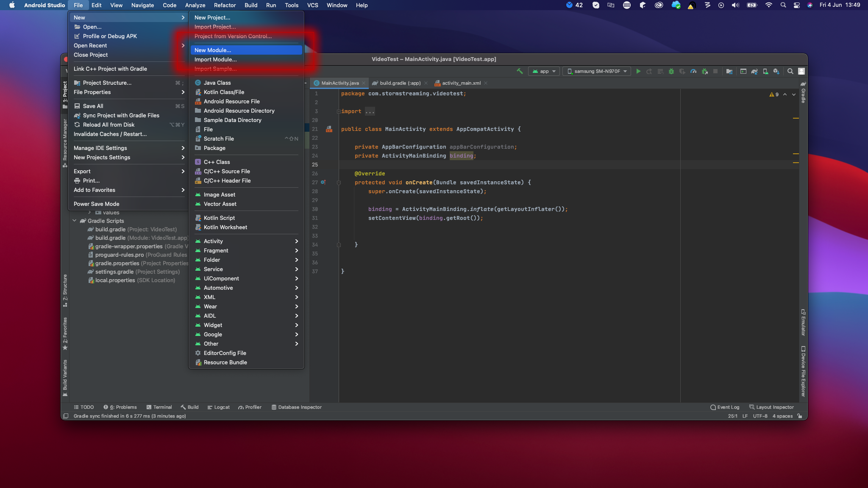The image size is (868, 488).
Task: Click the Search Everywhere magnifier in IDE toolbar
Action: (790, 71)
